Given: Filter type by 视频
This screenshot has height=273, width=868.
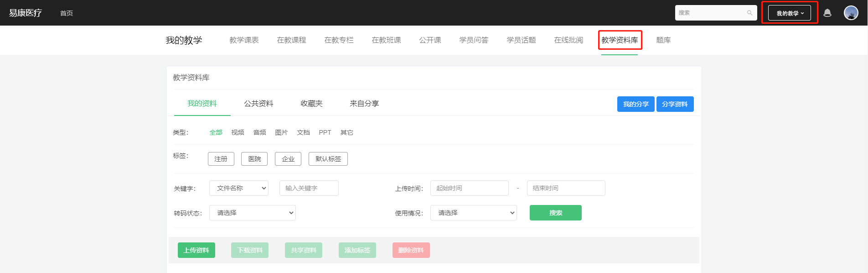Looking at the screenshot, I should pos(238,132).
